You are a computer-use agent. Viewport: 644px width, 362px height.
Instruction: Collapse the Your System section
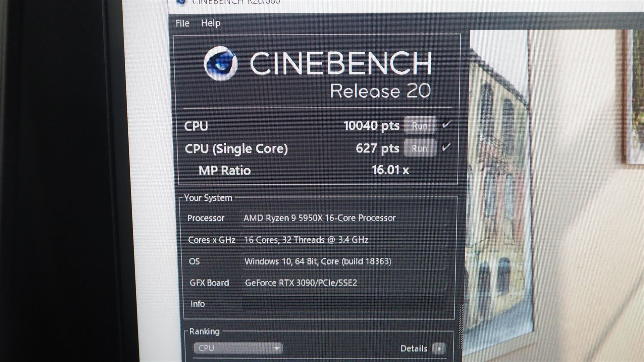(209, 197)
